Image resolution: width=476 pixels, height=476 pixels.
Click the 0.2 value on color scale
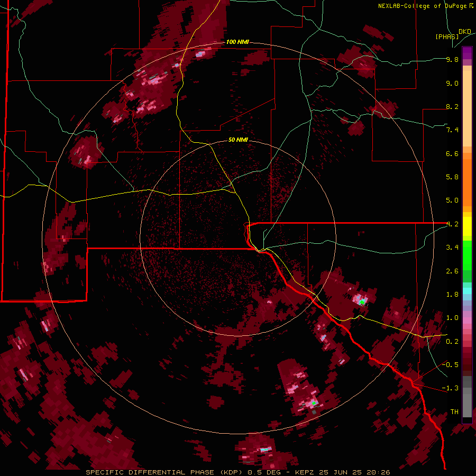(452, 342)
